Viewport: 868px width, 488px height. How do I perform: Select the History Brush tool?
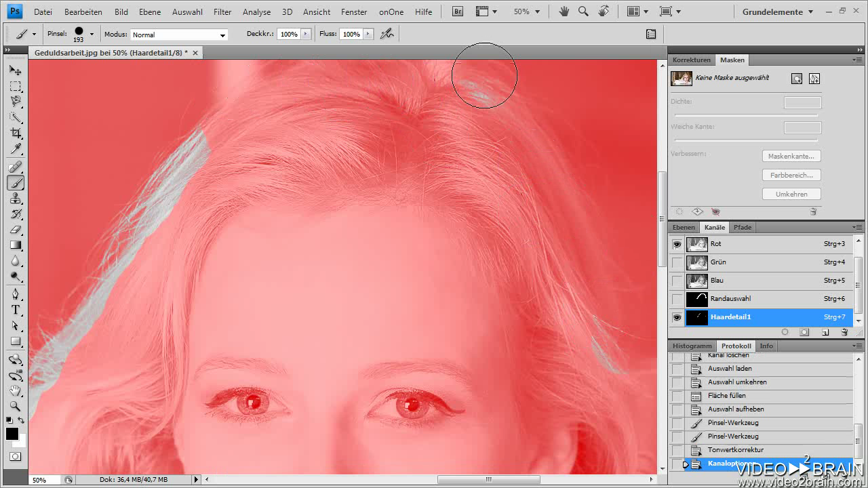[x=16, y=214]
